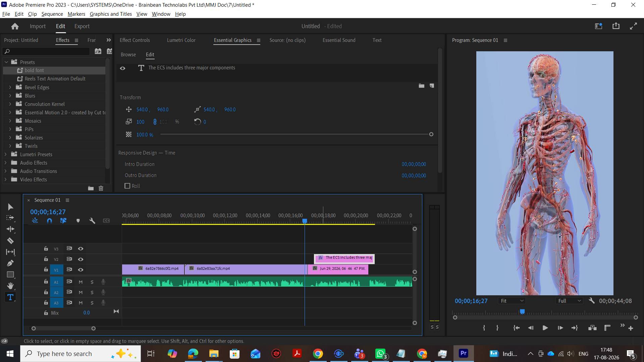Select the Razor tool
This screenshot has height=362, width=644.
pyautogui.click(x=10, y=241)
